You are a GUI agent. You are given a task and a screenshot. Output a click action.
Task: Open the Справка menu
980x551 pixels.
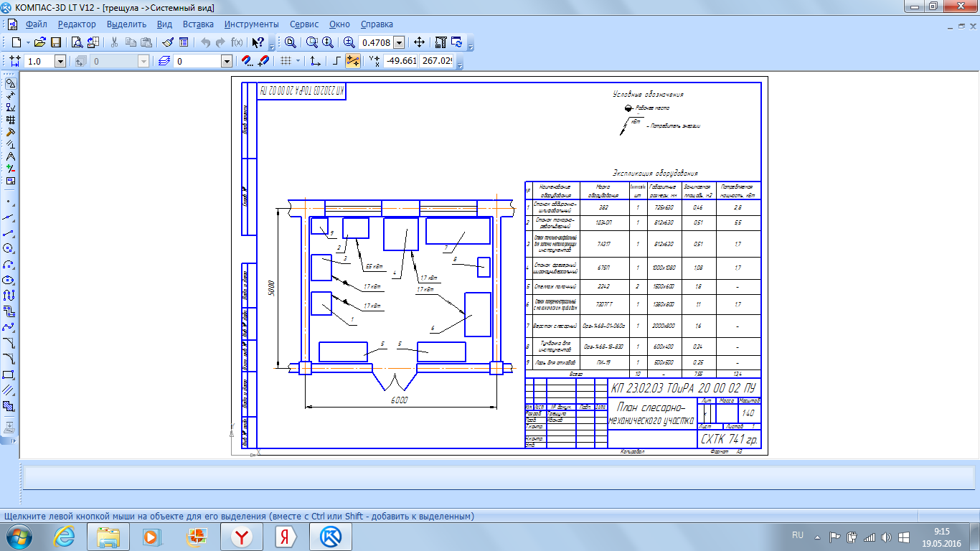377,24
